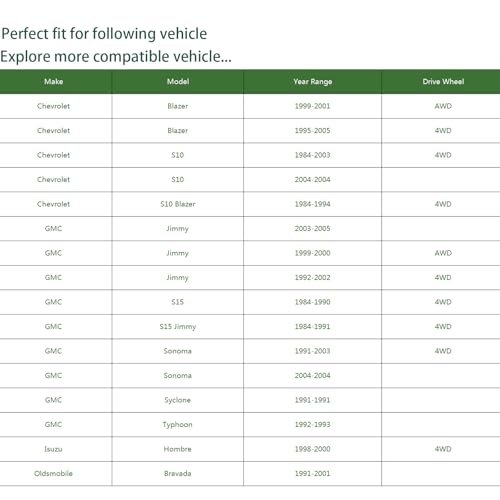
Task: Click the Drive Wheel column header
Action: (443, 82)
